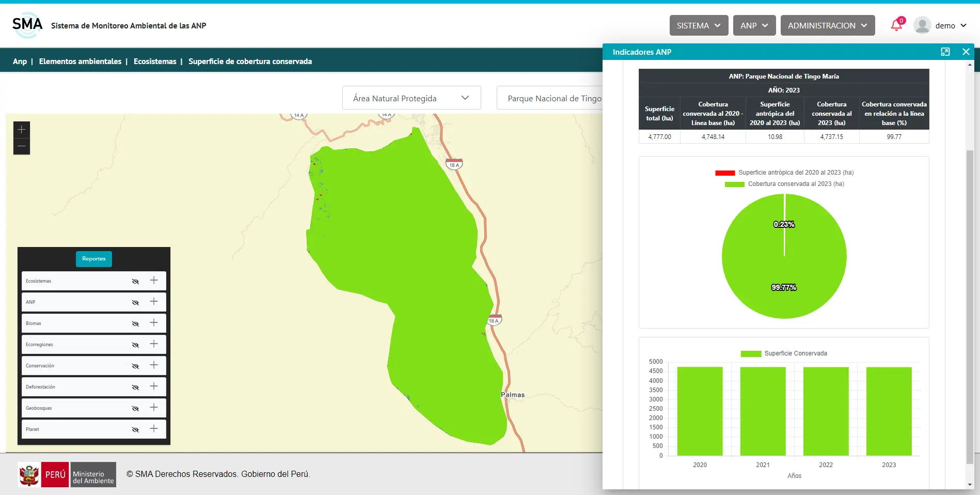Screen dimensions: 980x495
Task: Open the demo user dropdown
Action: pyautogui.click(x=951, y=25)
